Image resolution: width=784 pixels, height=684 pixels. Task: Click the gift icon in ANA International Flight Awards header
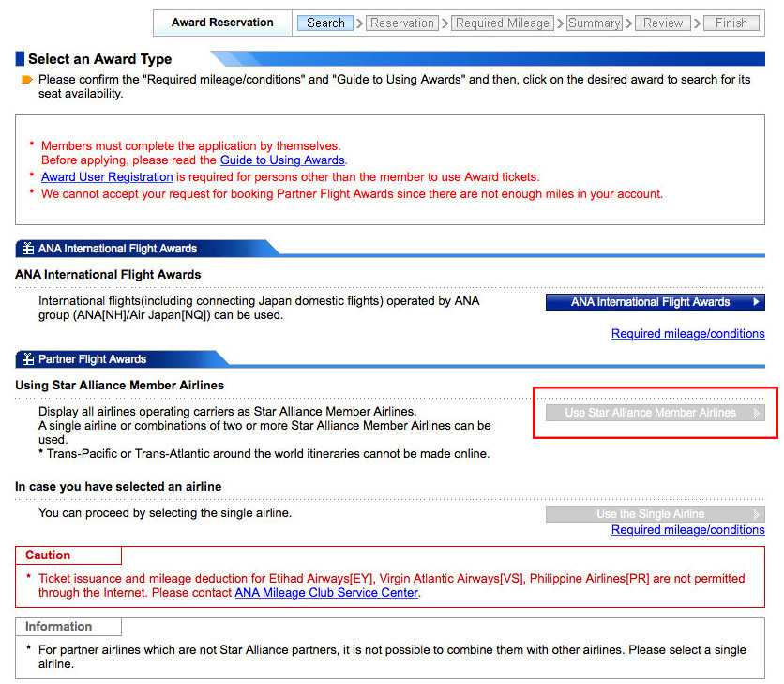tap(27, 249)
